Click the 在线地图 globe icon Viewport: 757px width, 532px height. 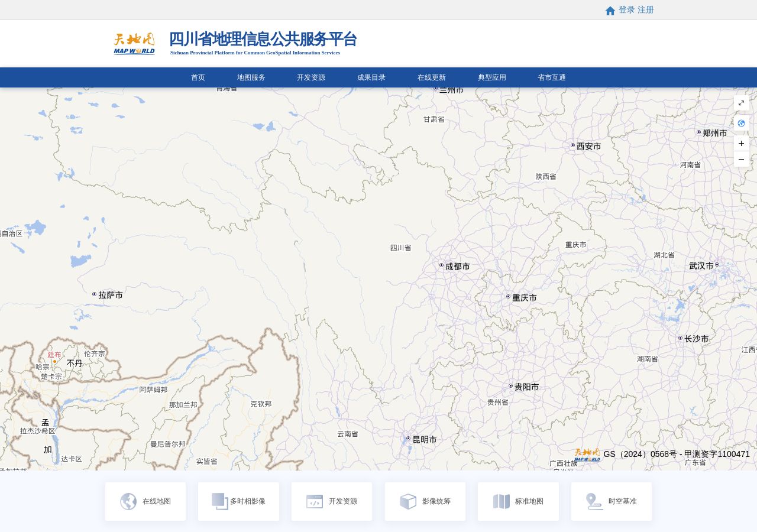(x=128, y=501)
